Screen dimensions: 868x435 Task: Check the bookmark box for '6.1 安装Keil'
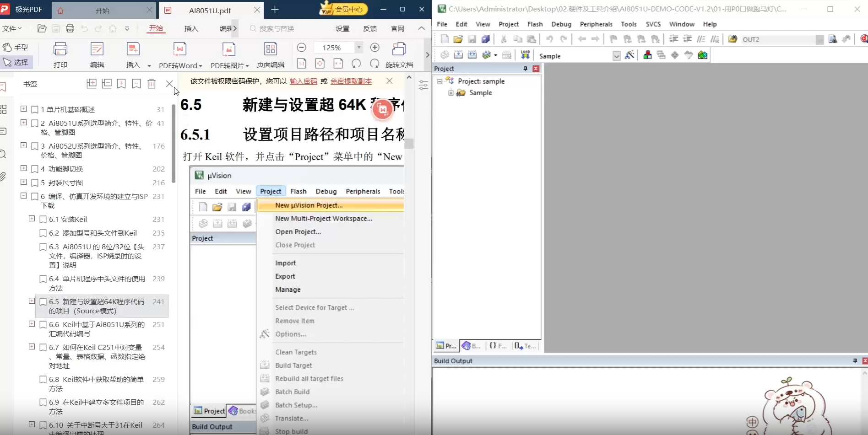43,220
